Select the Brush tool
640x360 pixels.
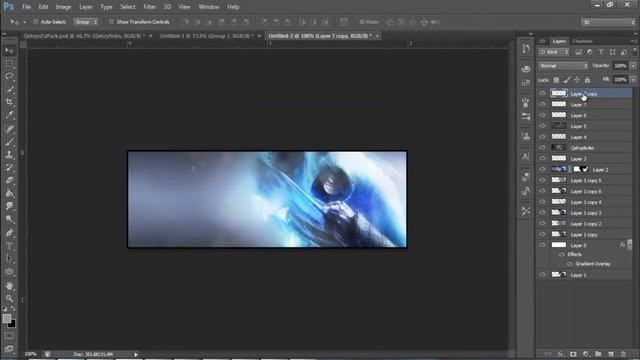9,142
